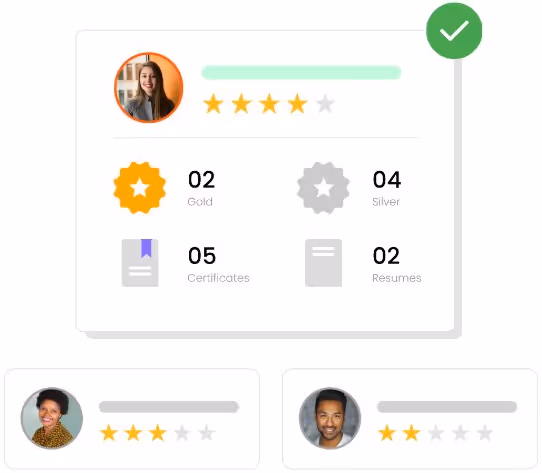Click the woman's orange-ringed profile photo
The image size is (542, 473).
coord(149,87)
